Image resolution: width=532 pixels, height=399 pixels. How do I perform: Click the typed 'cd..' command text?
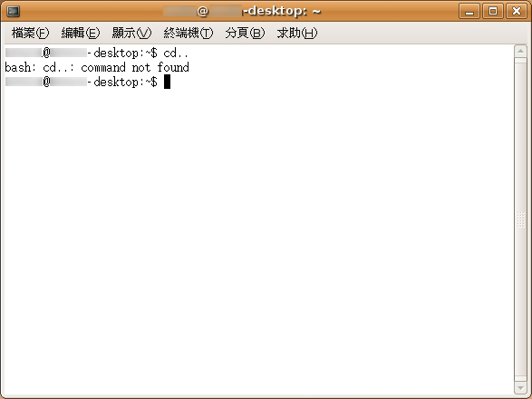click(x=176, y=53)
